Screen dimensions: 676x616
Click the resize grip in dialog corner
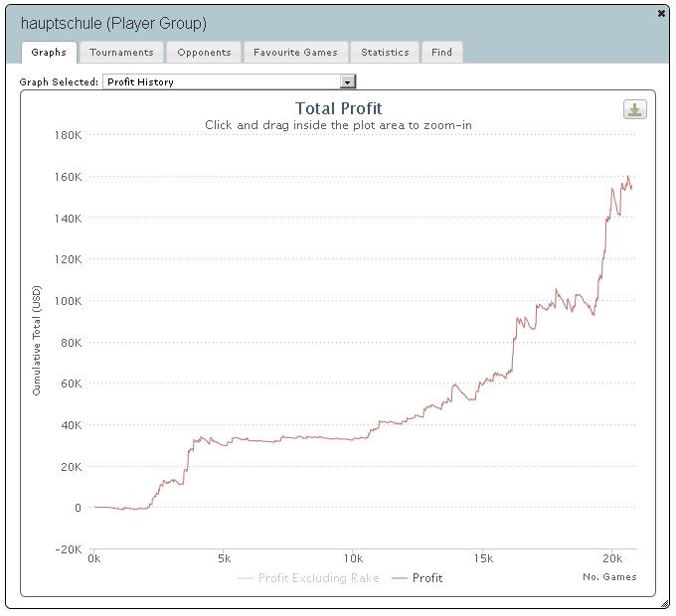pos(665,604)
